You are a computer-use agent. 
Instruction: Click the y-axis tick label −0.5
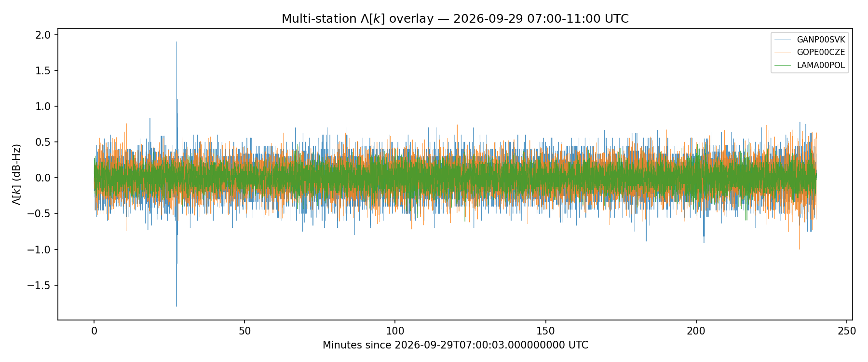(x=39, y=213)
